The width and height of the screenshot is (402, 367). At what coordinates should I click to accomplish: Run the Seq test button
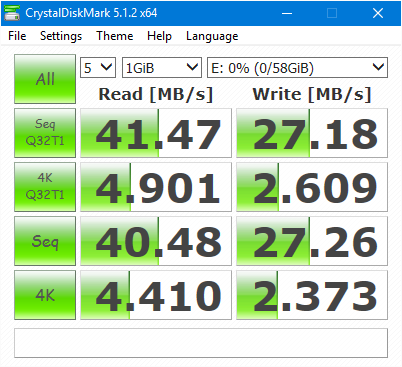[45, 241]
